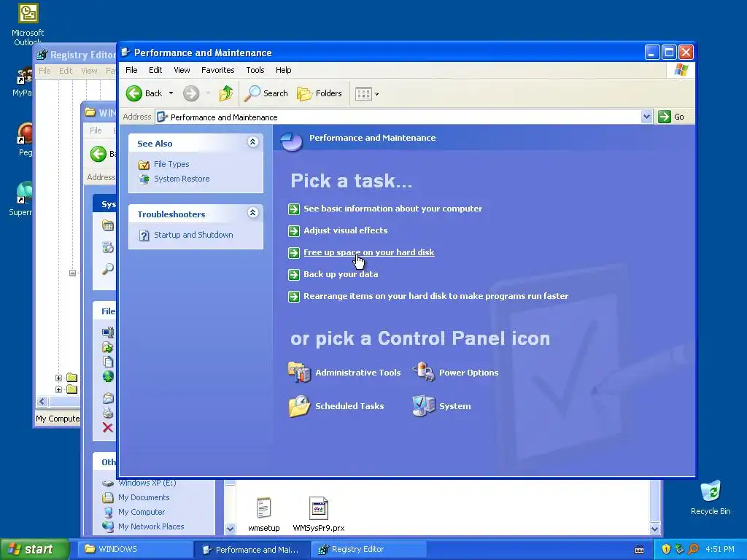Open the Favorites menu
The width and height of the screenshot is (747, 560).
click(217, 70)
